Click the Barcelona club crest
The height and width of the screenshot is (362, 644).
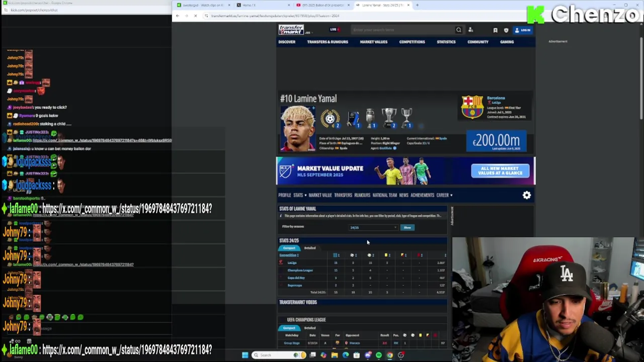pos(472,107)
